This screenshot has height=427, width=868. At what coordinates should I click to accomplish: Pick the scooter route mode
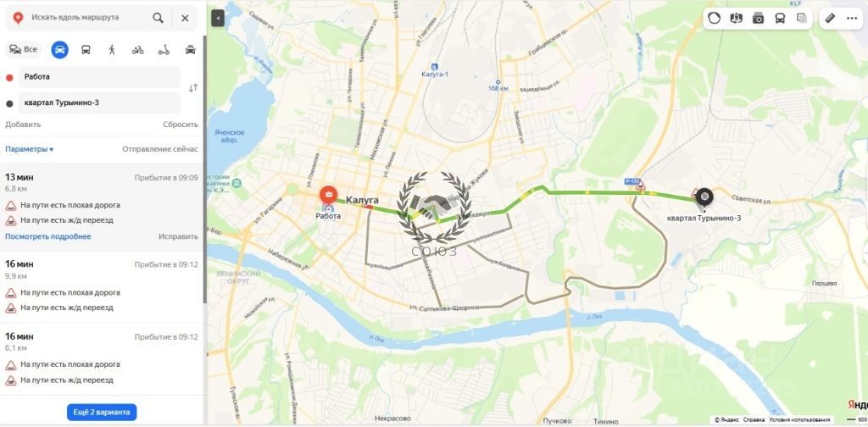(164, 50)
